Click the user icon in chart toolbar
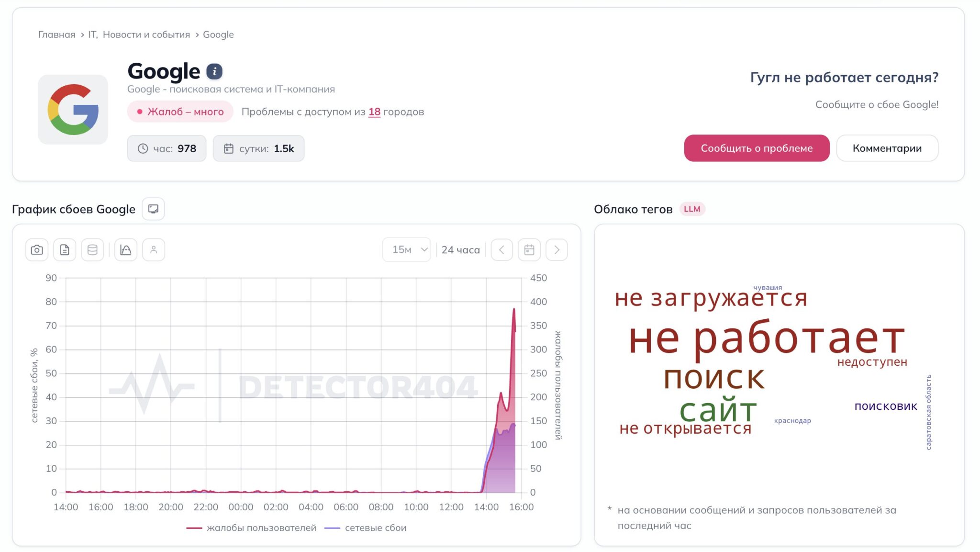 [154, 250]
